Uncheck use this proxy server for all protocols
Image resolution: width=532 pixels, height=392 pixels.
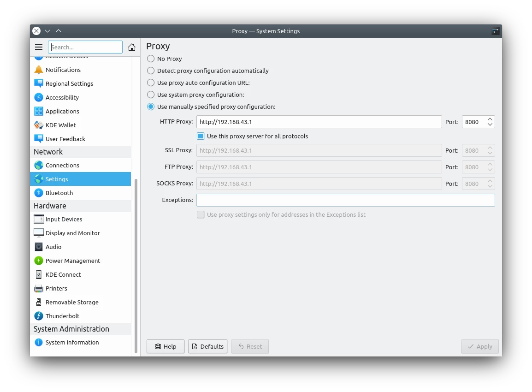201,136
